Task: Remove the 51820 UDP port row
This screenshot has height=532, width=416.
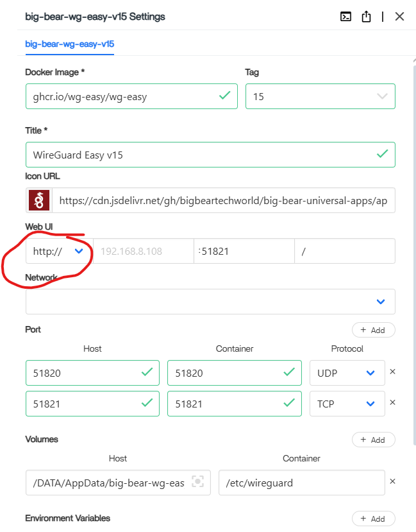Action: click(x=393, y=372)
